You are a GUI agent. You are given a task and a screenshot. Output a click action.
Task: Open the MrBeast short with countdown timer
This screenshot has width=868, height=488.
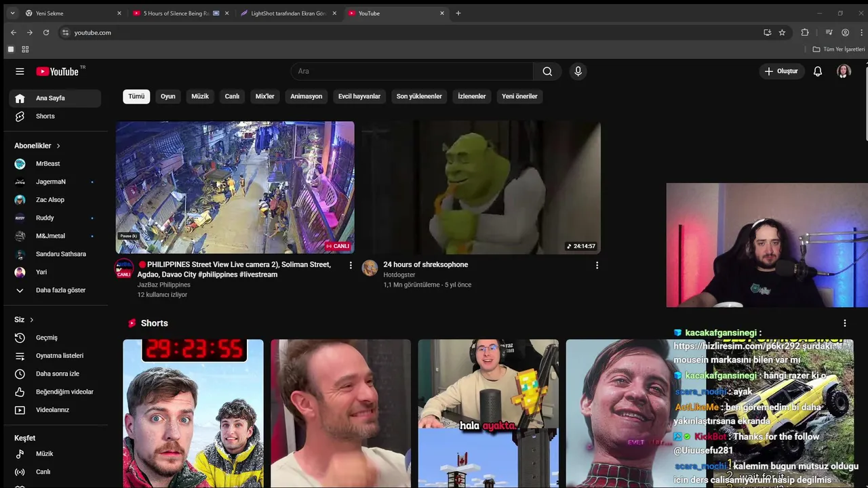click(193, 413)
